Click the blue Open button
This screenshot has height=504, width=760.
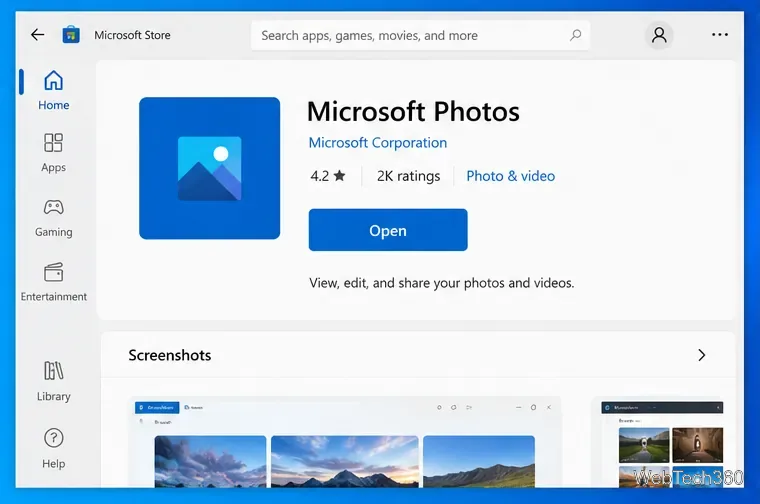click(x=388, y=230)
